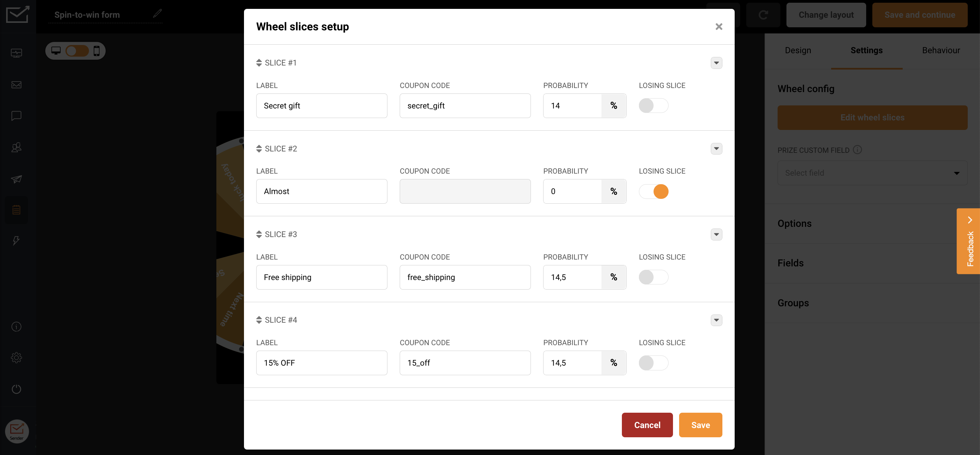Viewport: 980px width, 455px height.
Task: Enable losing slice for Slice #4
Action: pos(653,363)
